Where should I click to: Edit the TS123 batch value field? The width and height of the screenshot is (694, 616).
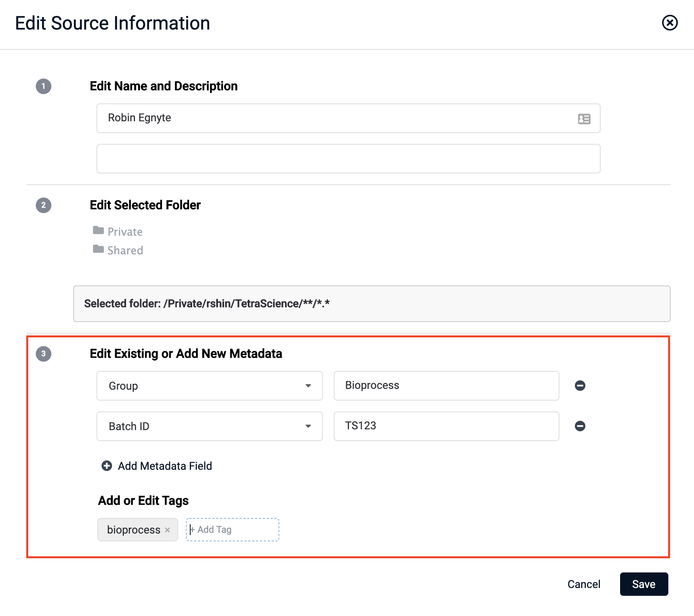pos(446,426)
